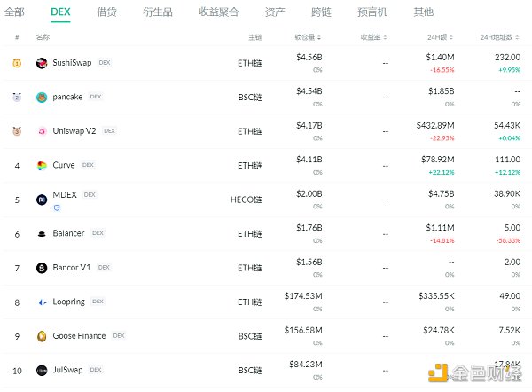Open the Bancor V1 project link

(x=72, y=268)
